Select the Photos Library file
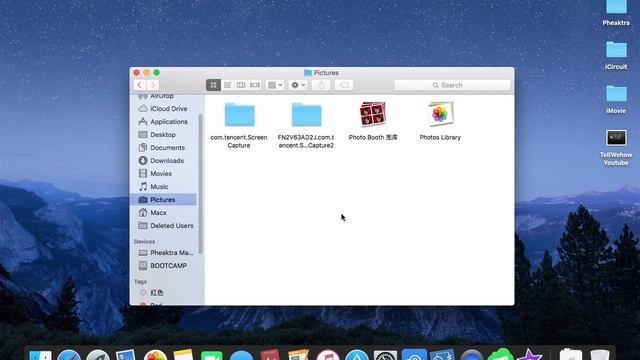 tap(440, 121)
